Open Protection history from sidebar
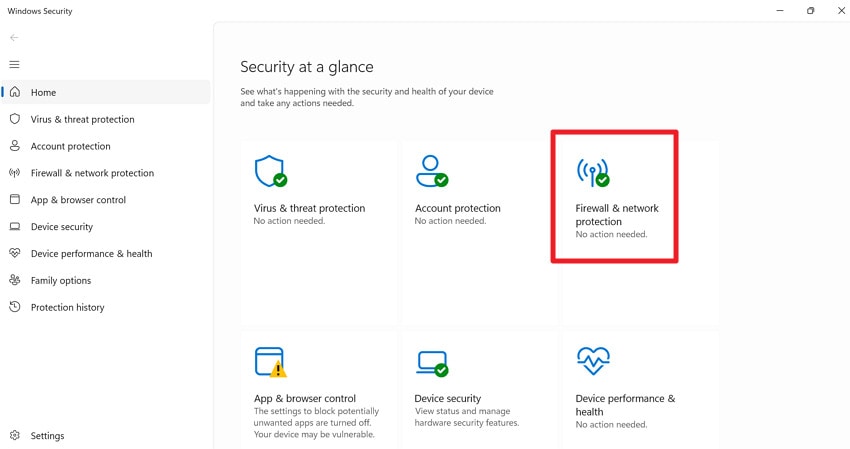Viewport: 850px width, 449px height. pyautogui.click(x=106, y=307)
